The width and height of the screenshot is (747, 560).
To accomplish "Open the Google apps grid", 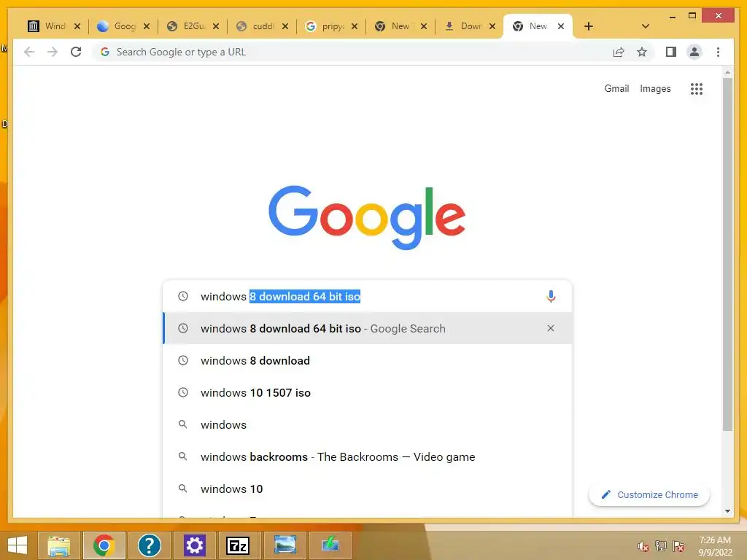I will 697,88.
